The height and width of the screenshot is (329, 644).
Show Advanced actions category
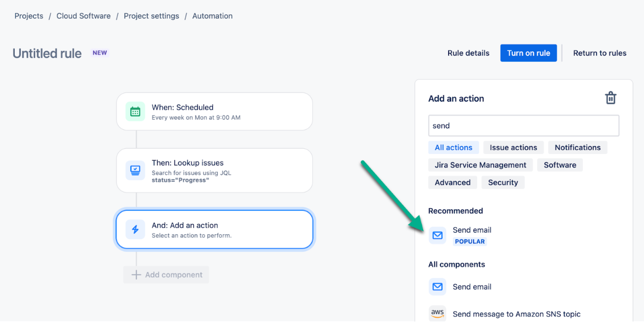click(x=452, y=182)
